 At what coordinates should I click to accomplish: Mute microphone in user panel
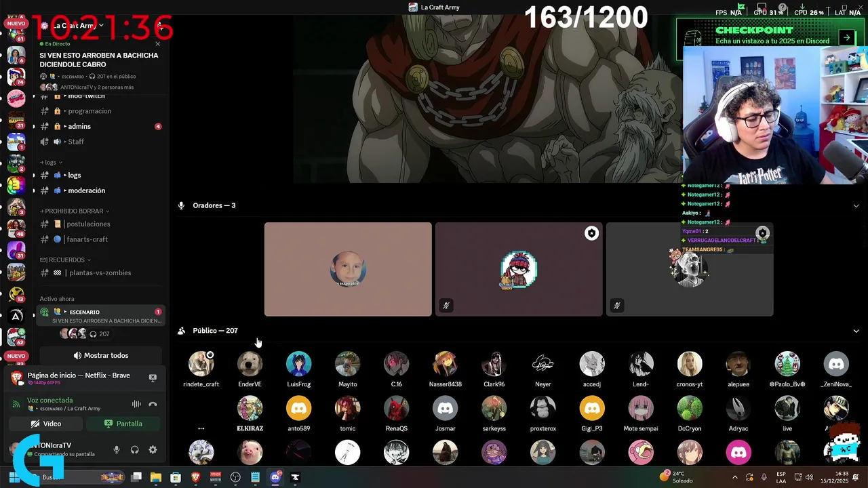[x=117, y=449]
